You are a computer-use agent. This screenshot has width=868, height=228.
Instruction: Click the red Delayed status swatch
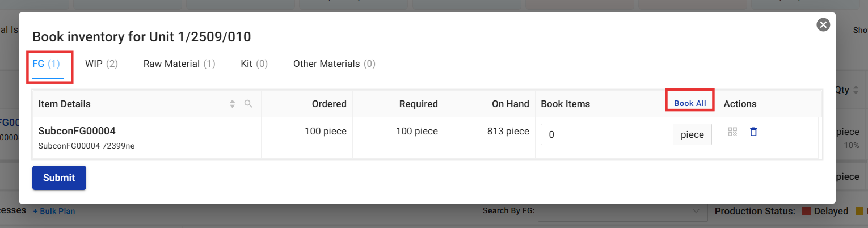coord(806,212)
